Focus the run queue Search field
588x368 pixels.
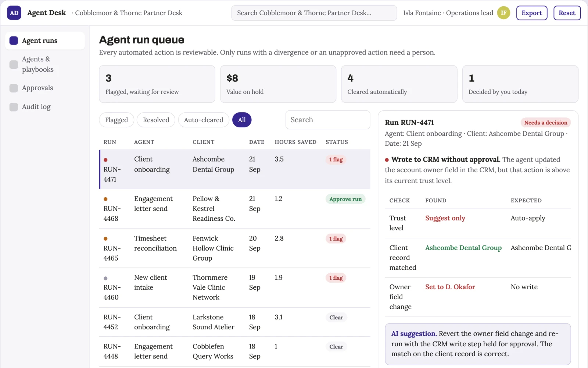[328, 120]
